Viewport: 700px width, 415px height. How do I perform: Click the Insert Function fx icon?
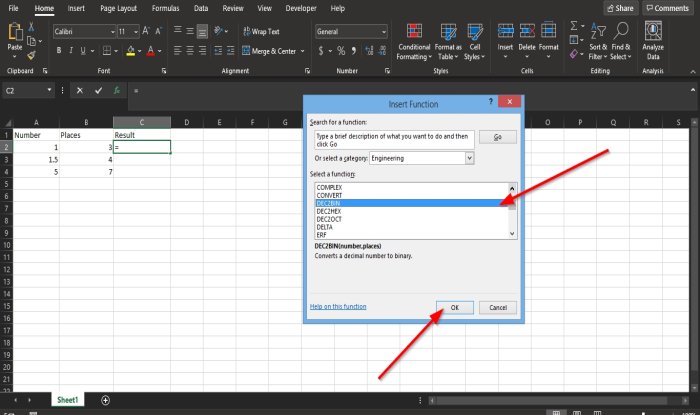116,90
